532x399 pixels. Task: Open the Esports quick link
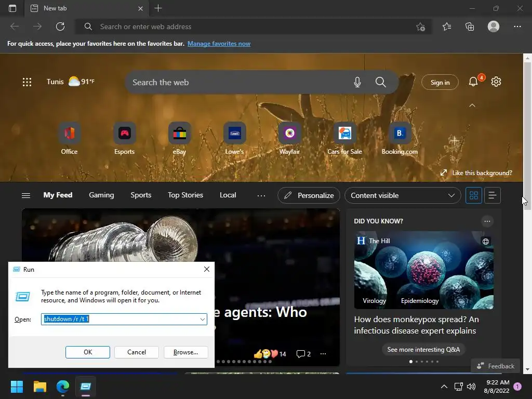pos(125,138)
